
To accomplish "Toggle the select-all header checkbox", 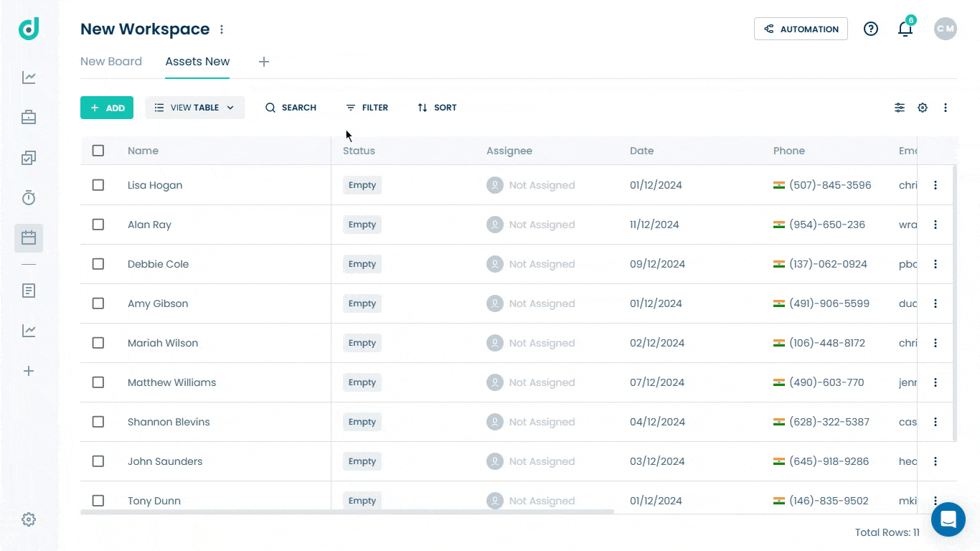I will click(x=98, y=151).
